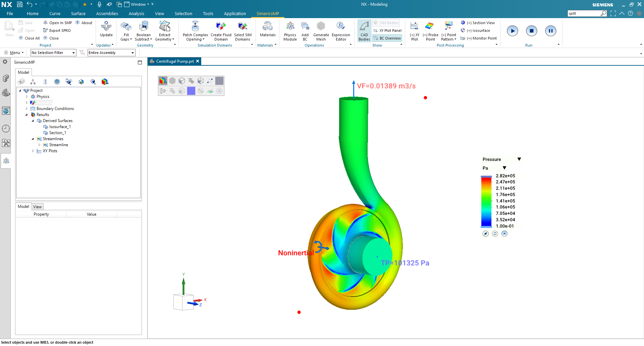Pin the Pressure legend
Image resolution: width=644 pixels, height=346 pixels.
485,234
